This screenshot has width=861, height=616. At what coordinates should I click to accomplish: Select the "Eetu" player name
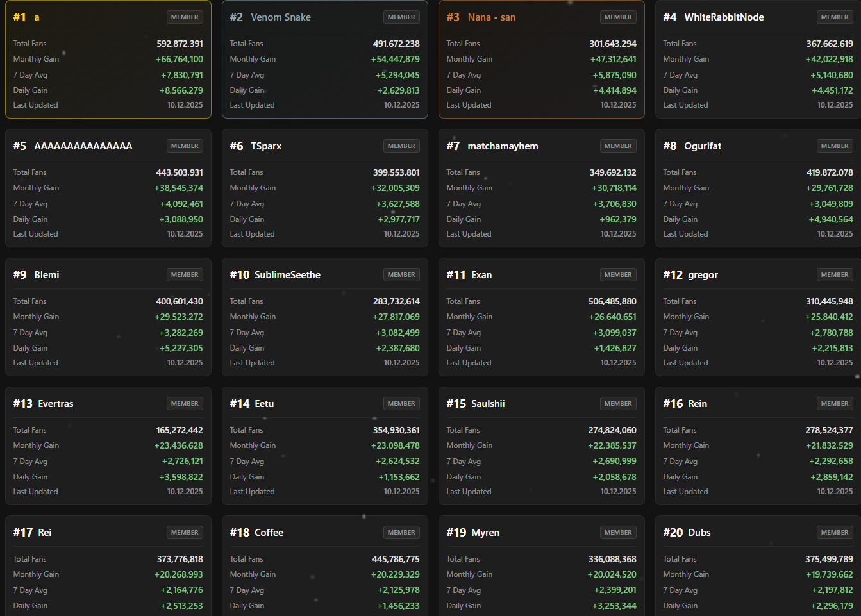[x=264, y=404]
